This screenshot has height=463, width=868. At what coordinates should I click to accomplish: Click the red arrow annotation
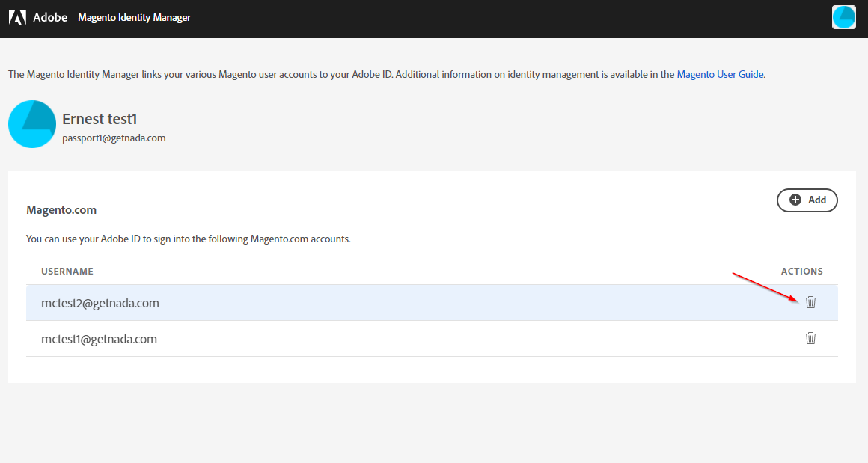[x=765, y=288]
